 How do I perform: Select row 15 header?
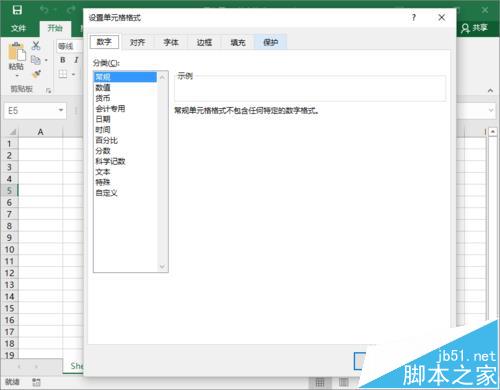point(9,308)
